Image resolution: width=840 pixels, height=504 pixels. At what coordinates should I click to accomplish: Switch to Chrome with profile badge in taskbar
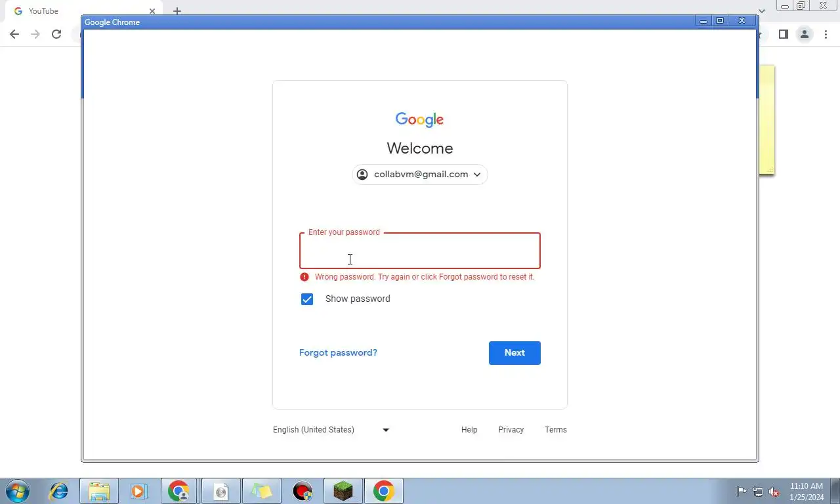179,491
